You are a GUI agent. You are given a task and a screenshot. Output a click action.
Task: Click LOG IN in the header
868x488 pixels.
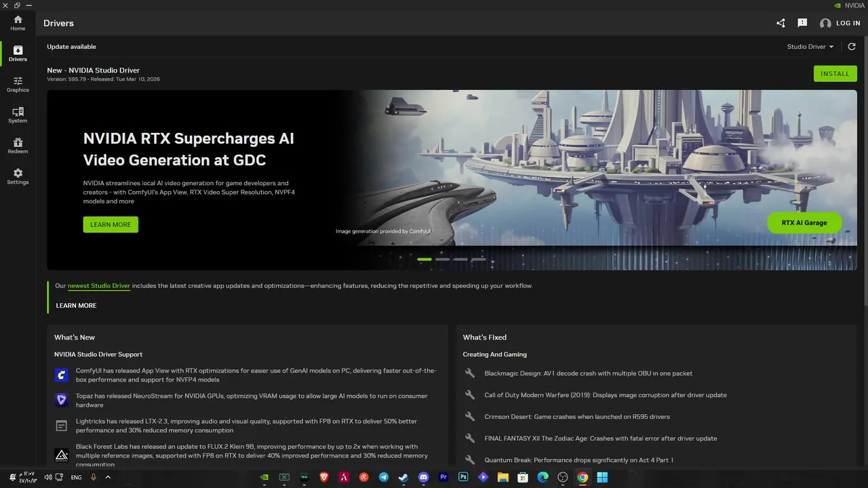[848, 23]
